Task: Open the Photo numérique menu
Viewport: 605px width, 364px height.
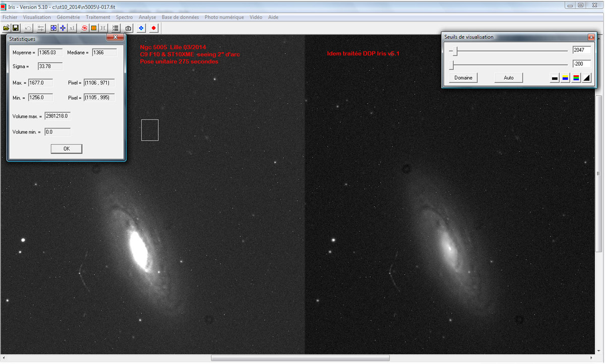Action: click(224, 17)
